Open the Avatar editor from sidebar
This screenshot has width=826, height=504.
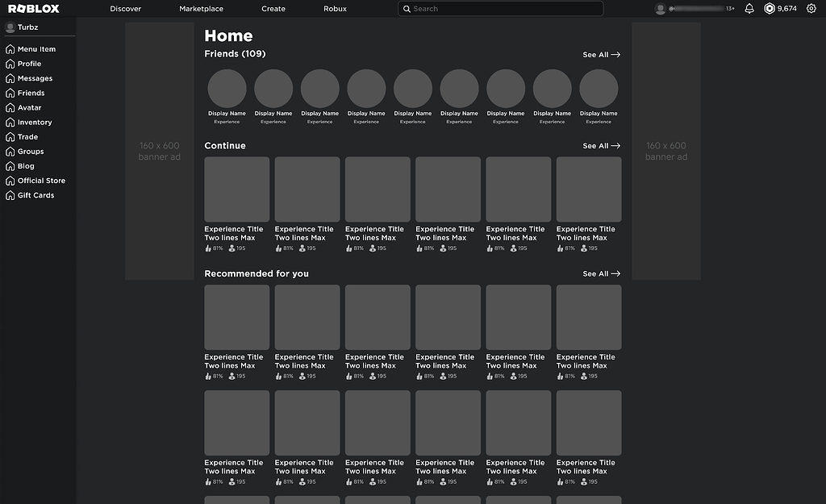[x=27, y=107]
